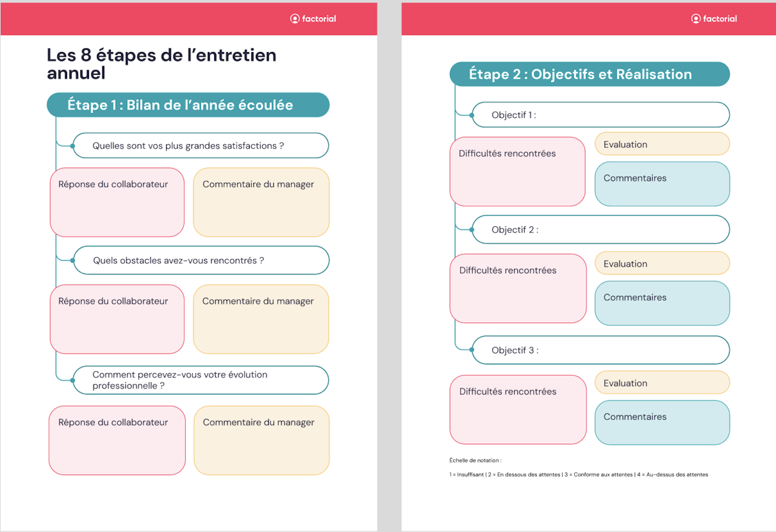The image size is (776, 532).
Task: Click the connector dot beside Objectif 1
Action: pos(471,115)
